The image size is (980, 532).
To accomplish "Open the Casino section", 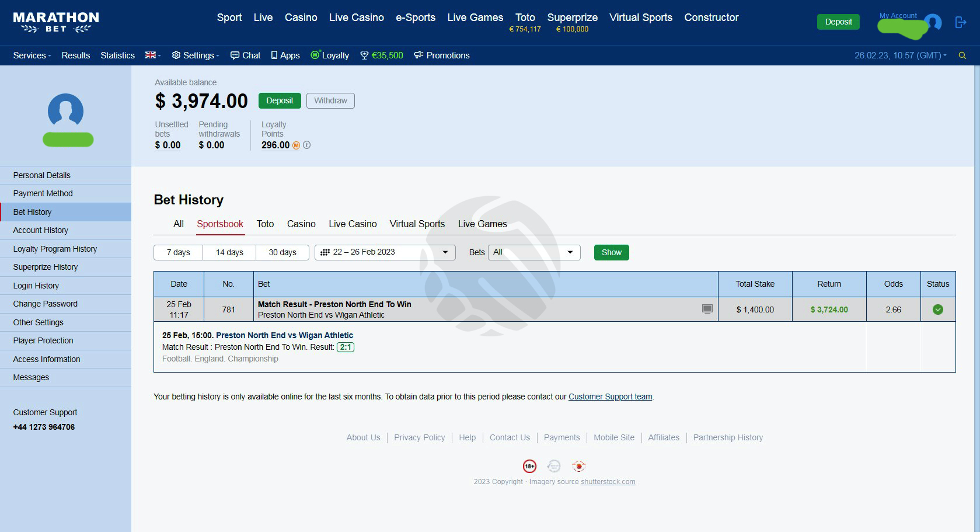I will tap(301, 18).
